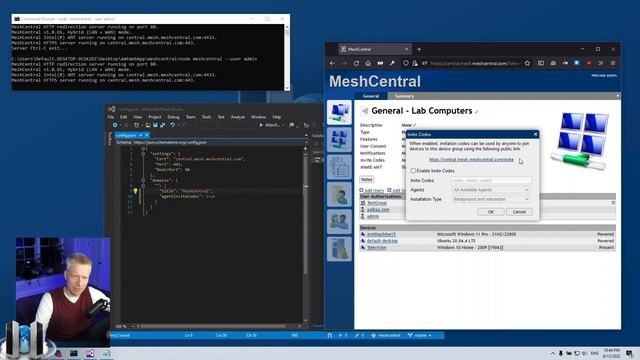Show hidden system tray icons chevron
Image resolution: width=640 pixels, height=360 pixels.
pyautogui.click(x=553, y=353)
